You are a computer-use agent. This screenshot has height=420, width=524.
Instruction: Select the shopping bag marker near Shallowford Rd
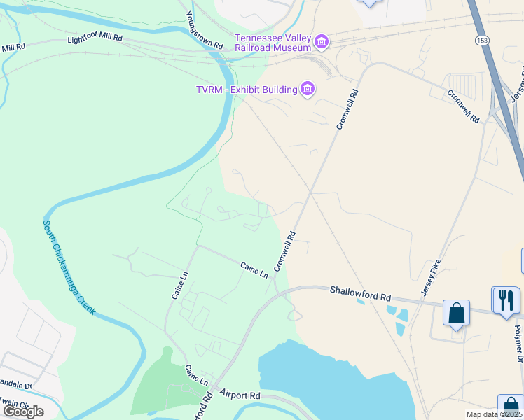click(456, 314)
